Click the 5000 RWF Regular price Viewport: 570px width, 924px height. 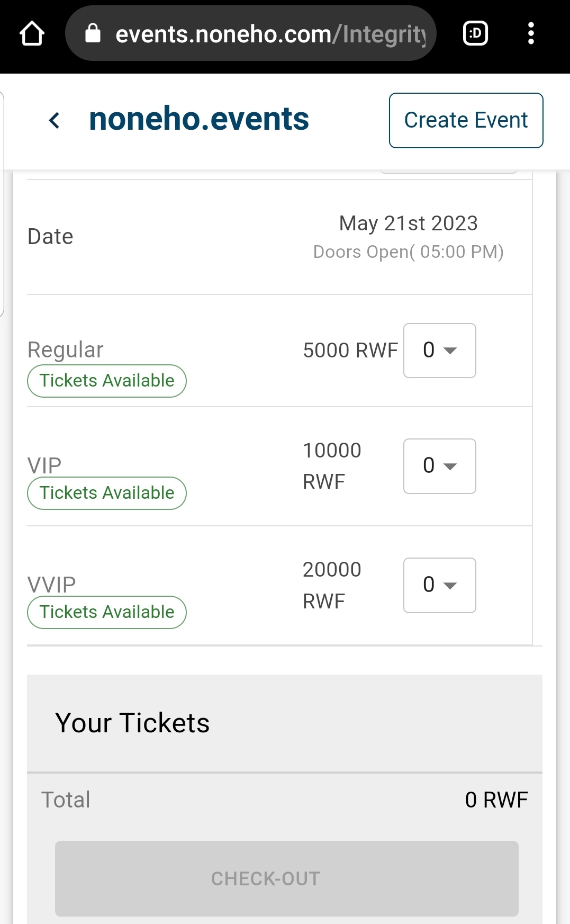[350, 351]
